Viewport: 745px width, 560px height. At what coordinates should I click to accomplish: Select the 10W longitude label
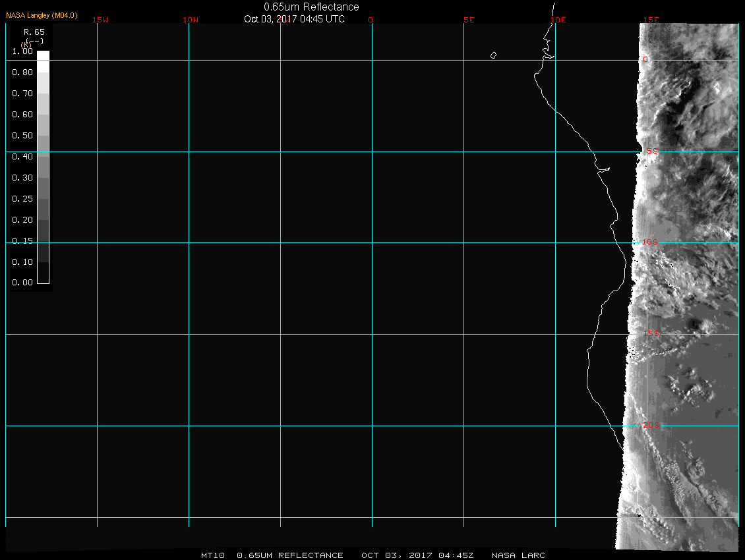coord(191,20)
